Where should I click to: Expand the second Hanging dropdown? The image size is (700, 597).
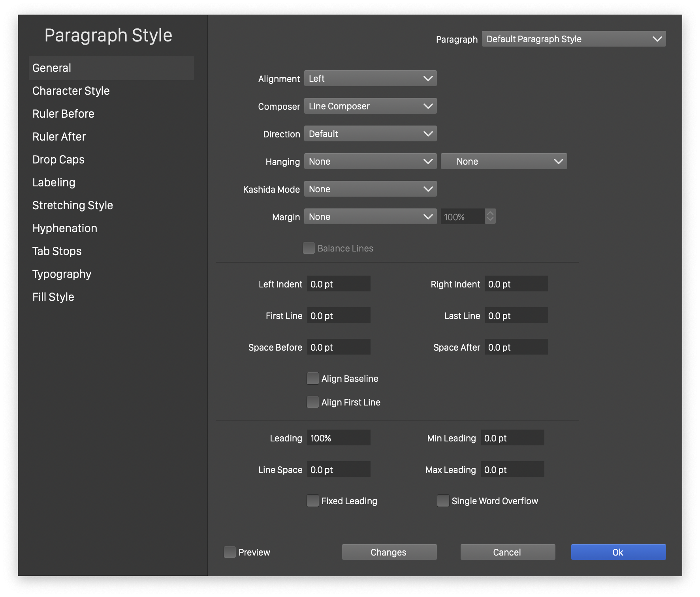[x=504, y=161]
